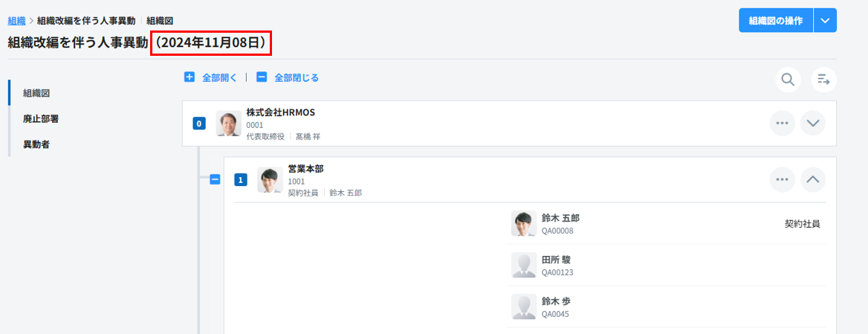Screen dimensions: 868x334
Task: Open dropdown arrow beside 組織図の操作
Action: 826,21
